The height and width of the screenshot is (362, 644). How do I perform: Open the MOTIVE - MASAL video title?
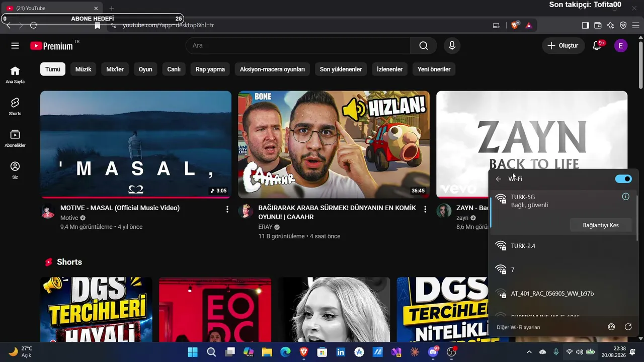click(x=120, y=208)
